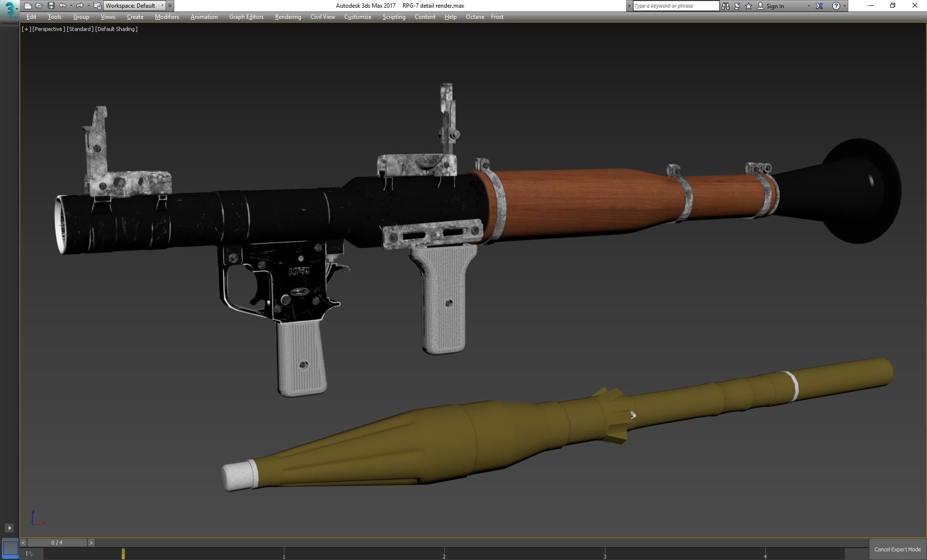The image size is (927, 560).
Task: Click frame 1 tick on track bar
Action: click(284, 554)
